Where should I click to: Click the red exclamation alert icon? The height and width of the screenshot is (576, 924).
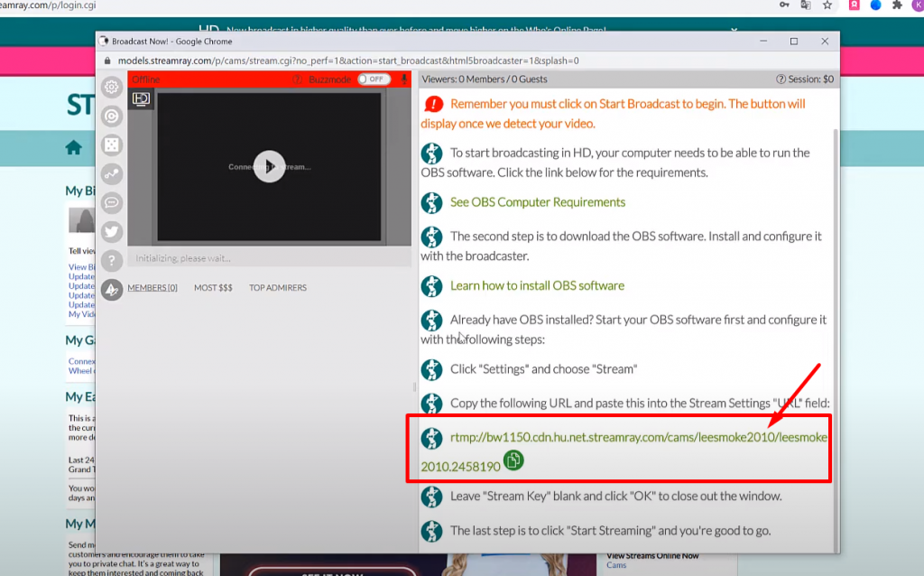[433, 105]
